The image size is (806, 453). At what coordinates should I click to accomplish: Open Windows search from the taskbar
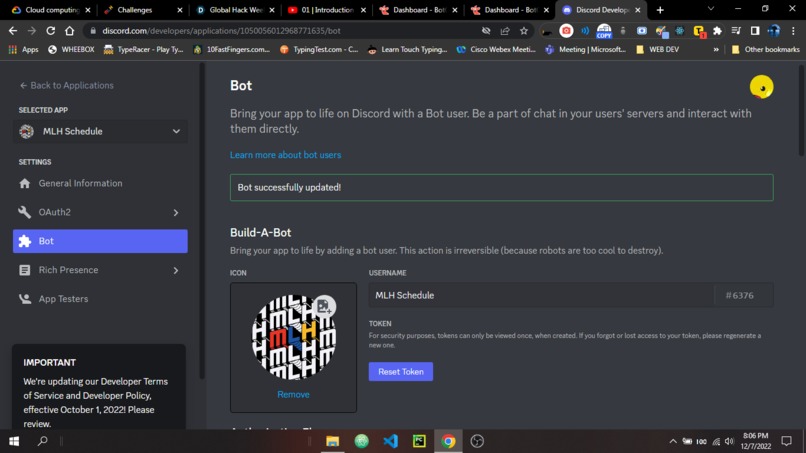43,441
